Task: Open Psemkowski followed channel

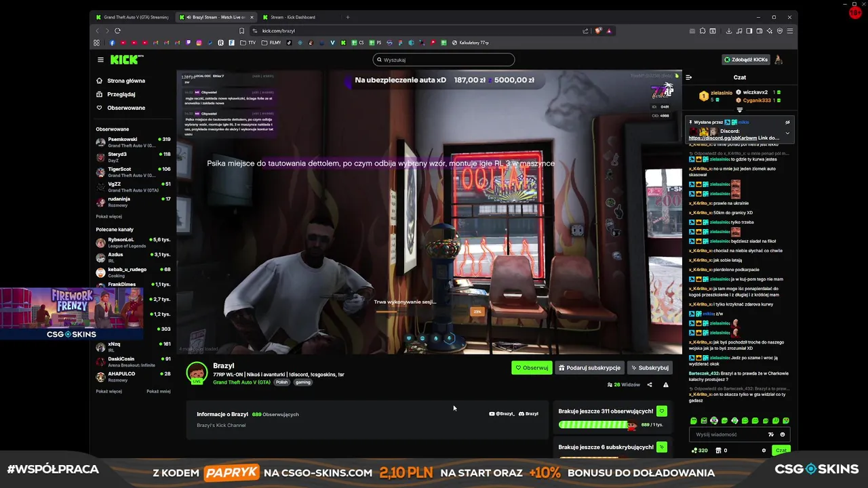Action: 134,142
